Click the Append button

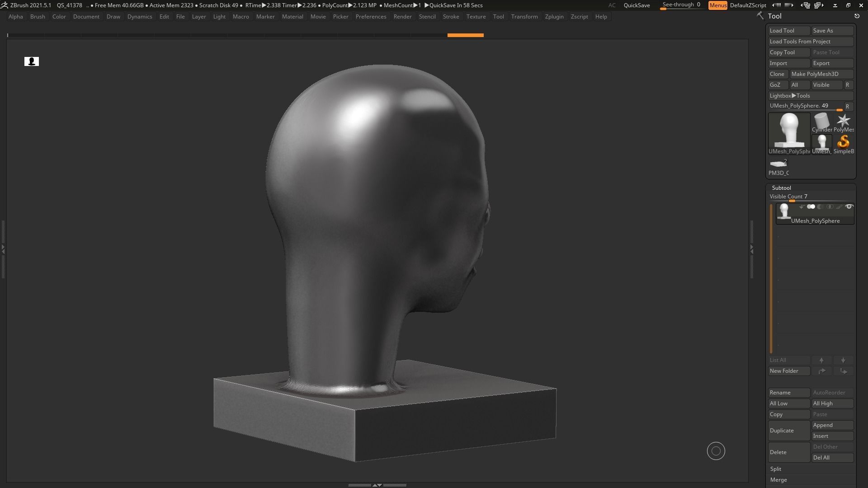pyautogui.click(x=833, y=425)
